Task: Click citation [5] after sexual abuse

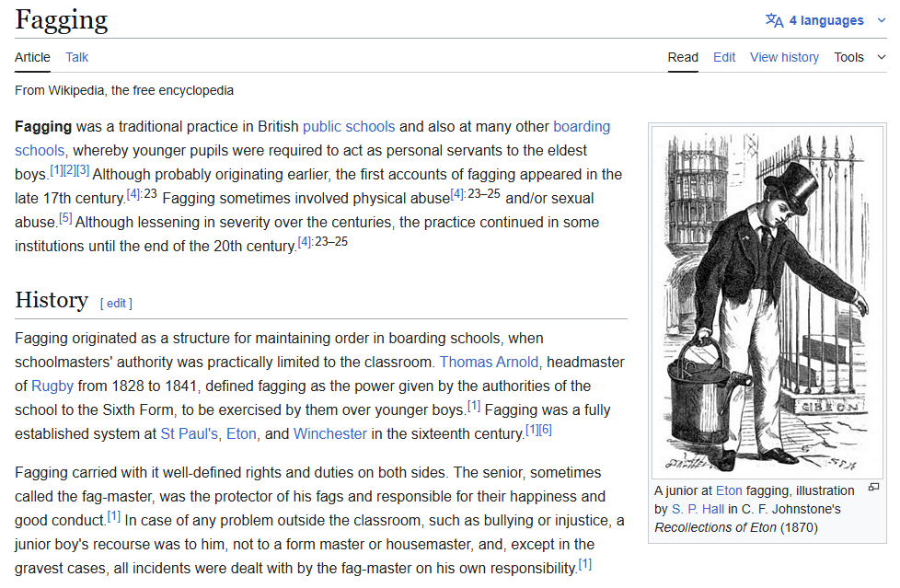Action: click(x=65, y=218)
